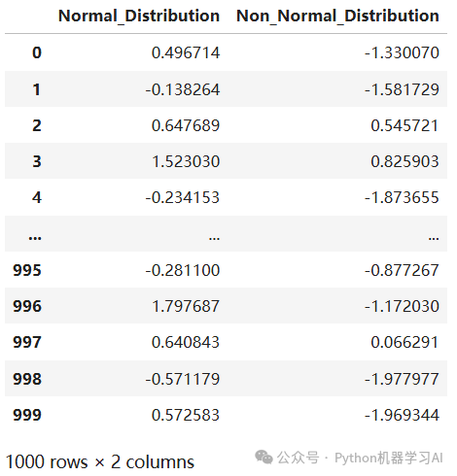
Task: Click cell value 0.825903
Action: (x=404, y=161)
